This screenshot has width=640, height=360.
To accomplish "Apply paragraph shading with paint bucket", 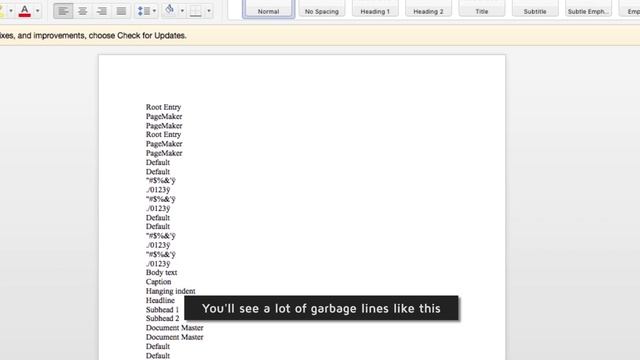I will tap(170, 10).
